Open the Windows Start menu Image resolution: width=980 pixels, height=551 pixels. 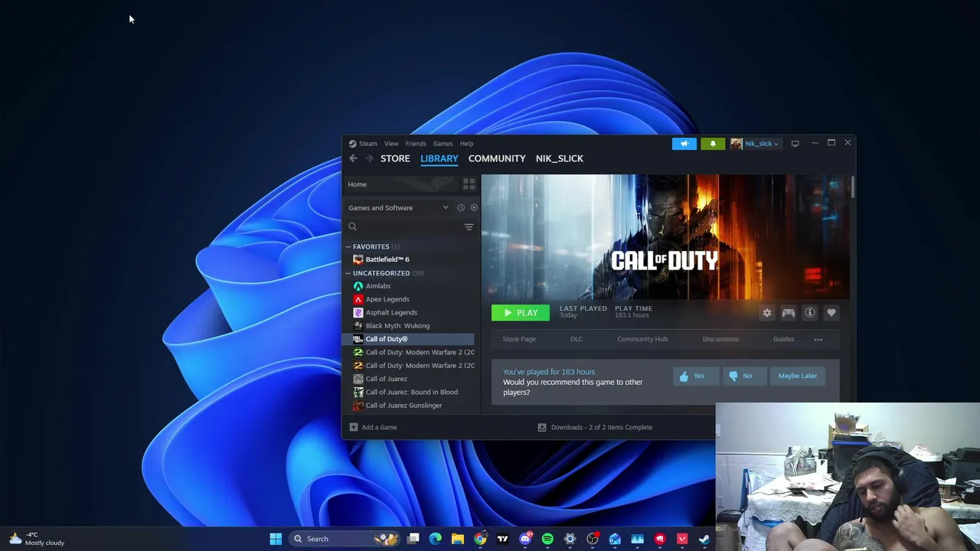pos(276,539)
